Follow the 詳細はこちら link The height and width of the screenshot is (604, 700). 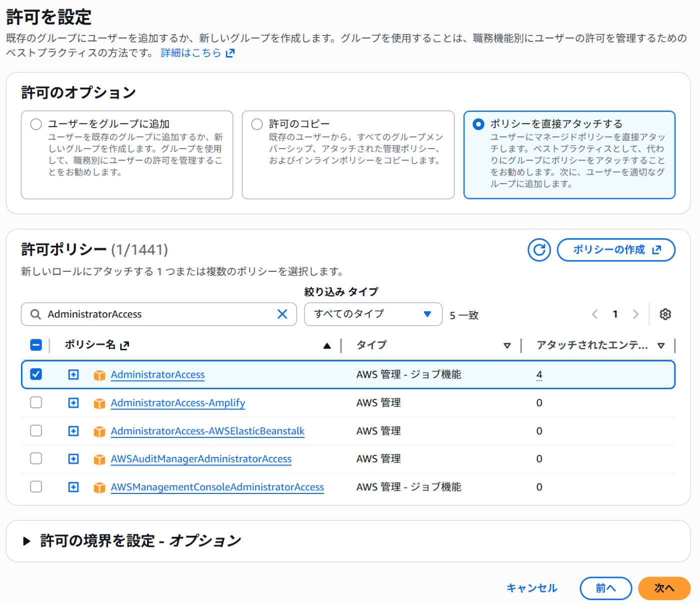pyautogui.click(x=190, y=52)
